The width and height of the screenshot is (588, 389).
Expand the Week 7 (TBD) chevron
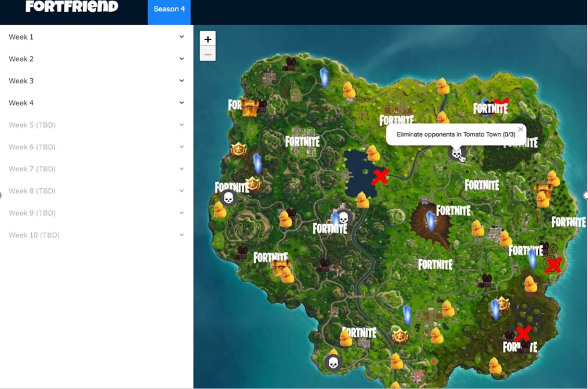182,168
